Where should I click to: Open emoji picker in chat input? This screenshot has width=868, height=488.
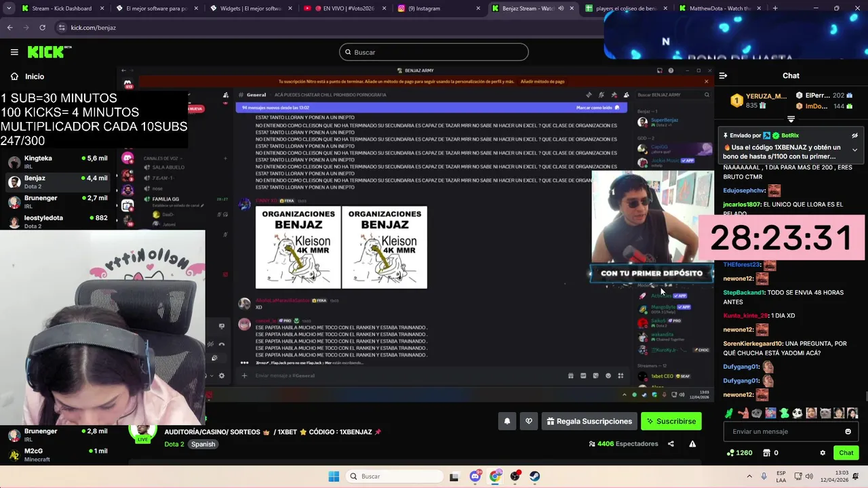(848, 432)
